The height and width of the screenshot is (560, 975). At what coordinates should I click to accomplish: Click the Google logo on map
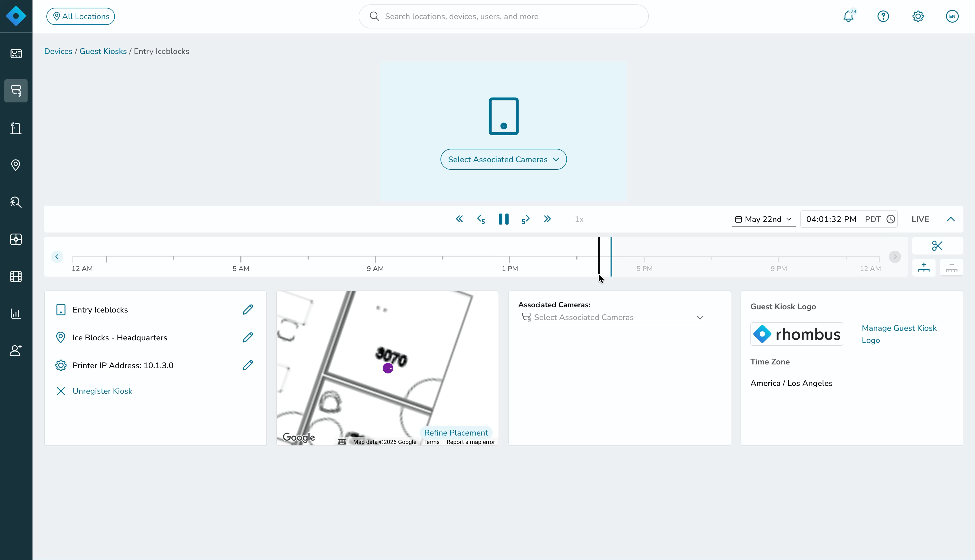click(299, 437)
